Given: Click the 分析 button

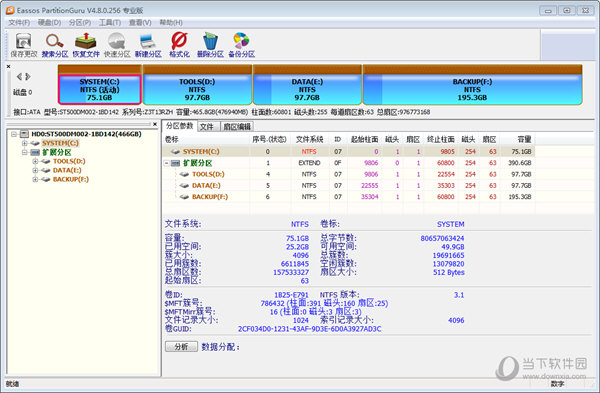Looking at the screenshot, I should tap(181, 347).
